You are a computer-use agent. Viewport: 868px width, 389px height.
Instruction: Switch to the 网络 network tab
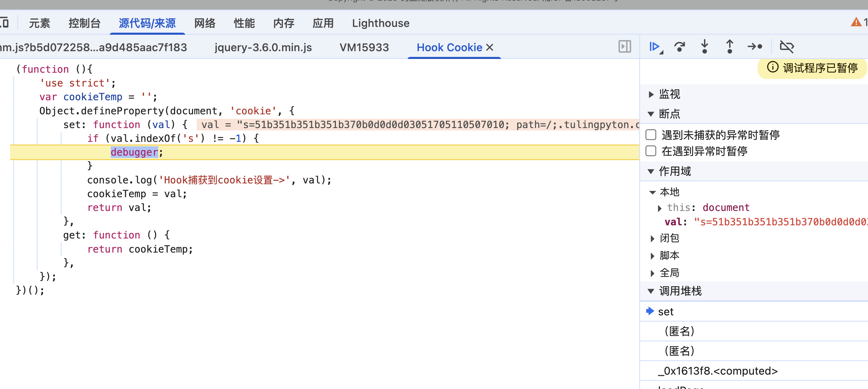(205, 23)
